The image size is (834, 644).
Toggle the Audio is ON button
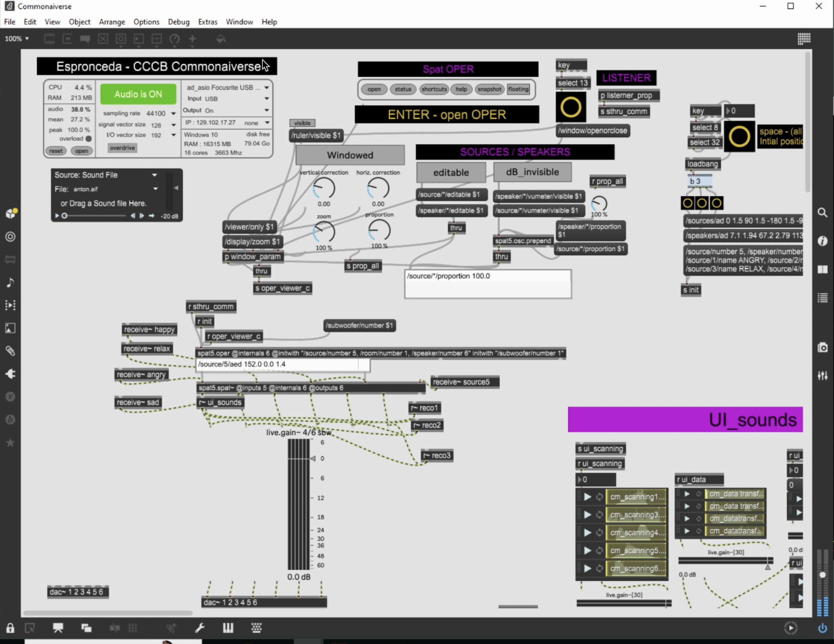click(x=138, y=94)
